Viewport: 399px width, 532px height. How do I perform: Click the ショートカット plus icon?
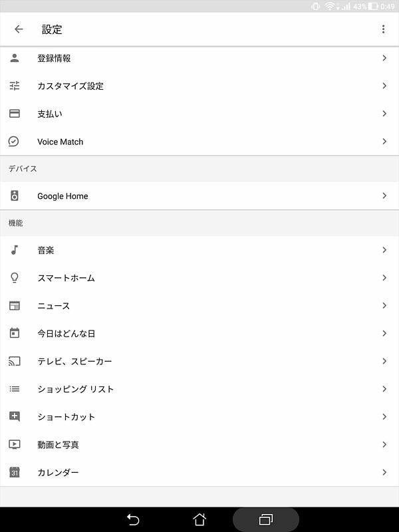[14, 416]
